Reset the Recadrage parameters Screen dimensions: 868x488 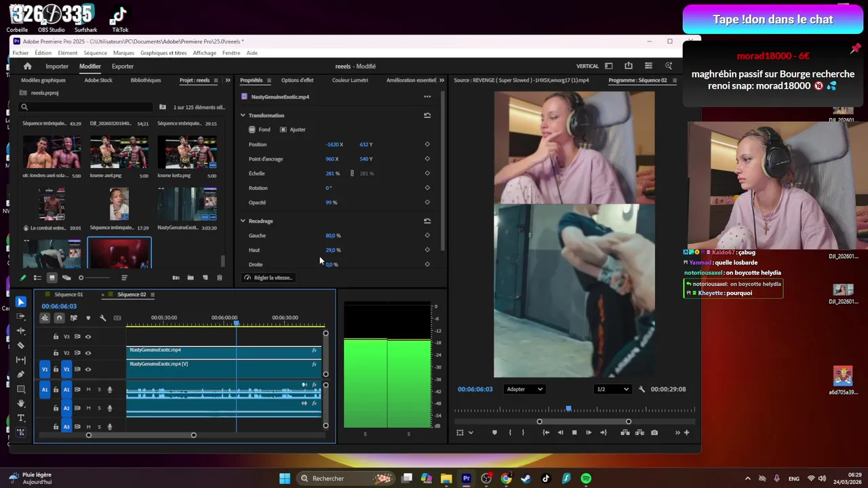(427, 221)
